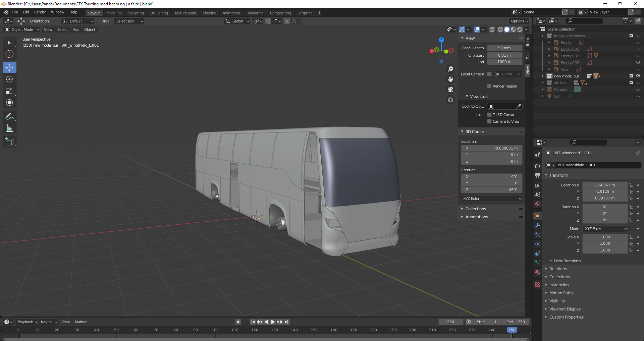Viewport: 644px width, 341px height.
Task: Switch viewport to wireframe shading
Action: (x=500, y=30)
